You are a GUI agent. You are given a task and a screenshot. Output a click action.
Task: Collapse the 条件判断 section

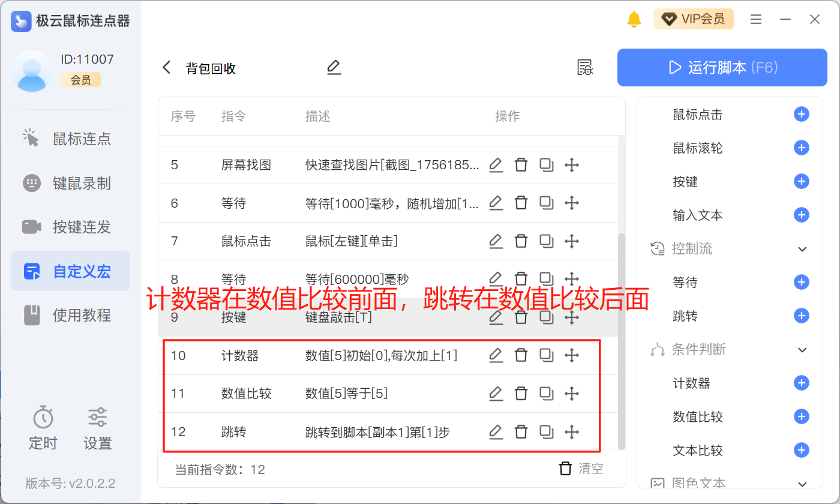(802, 350)
